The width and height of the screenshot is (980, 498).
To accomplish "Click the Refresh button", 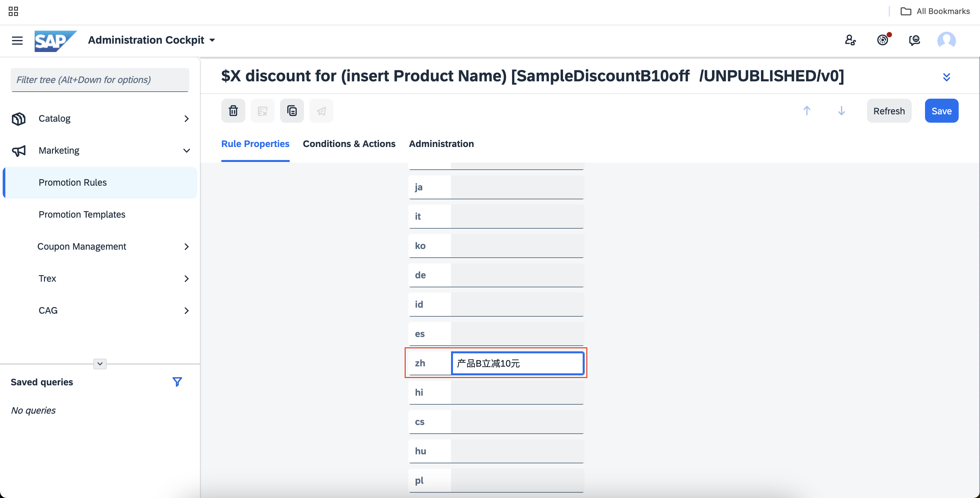I will (x=889, y=111).
